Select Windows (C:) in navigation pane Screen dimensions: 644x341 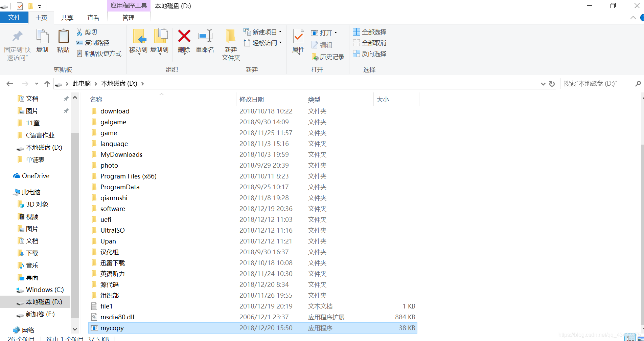coord(40,290)
